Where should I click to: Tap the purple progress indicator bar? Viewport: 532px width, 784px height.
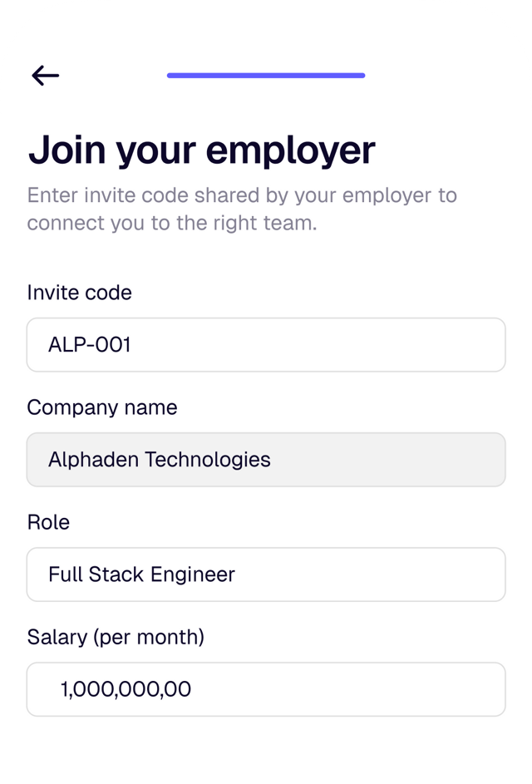pos(266,76)
